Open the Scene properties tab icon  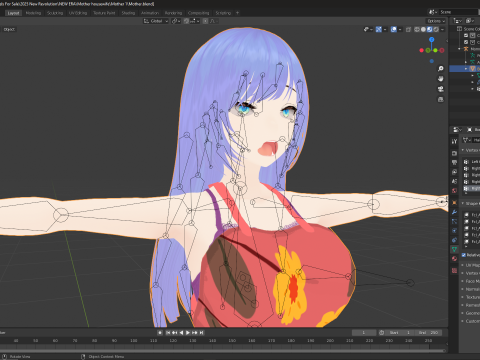click(454, 181)
